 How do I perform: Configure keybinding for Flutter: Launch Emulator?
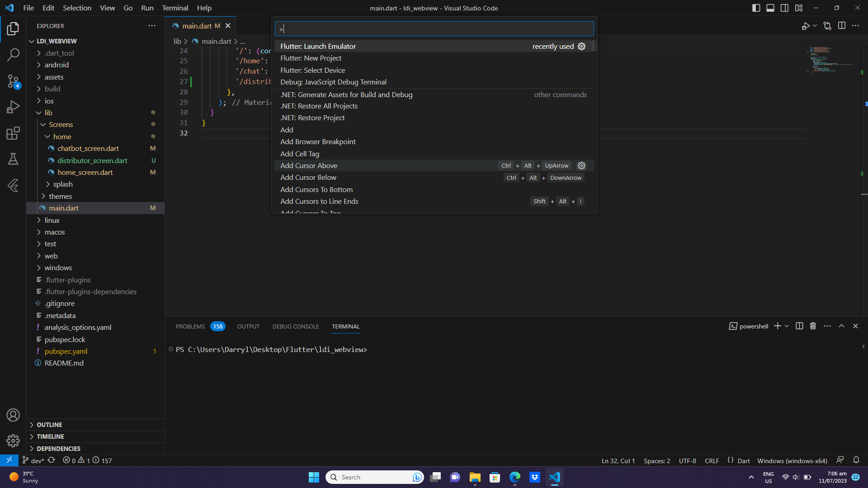[582, 46]
